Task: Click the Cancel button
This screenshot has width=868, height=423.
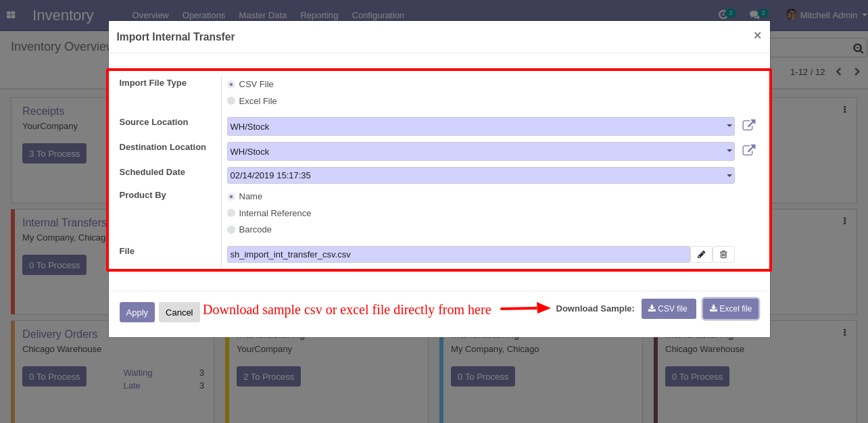Action: click(179, 312)
